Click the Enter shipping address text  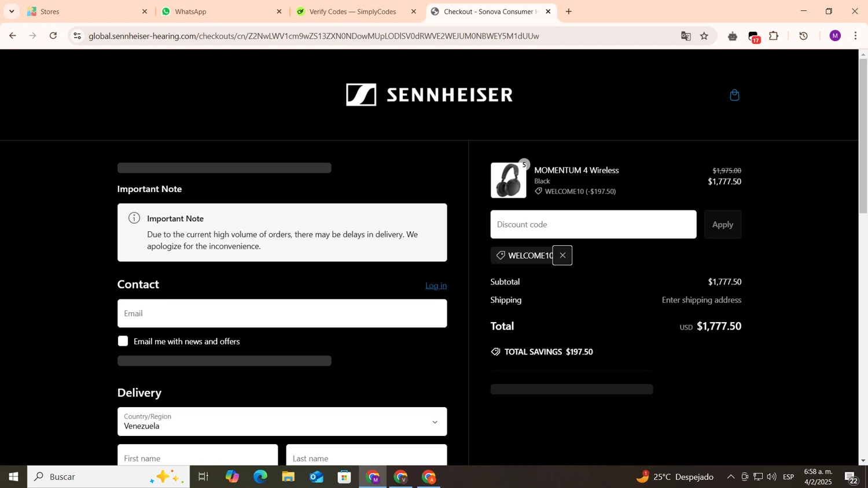point(701,300)
